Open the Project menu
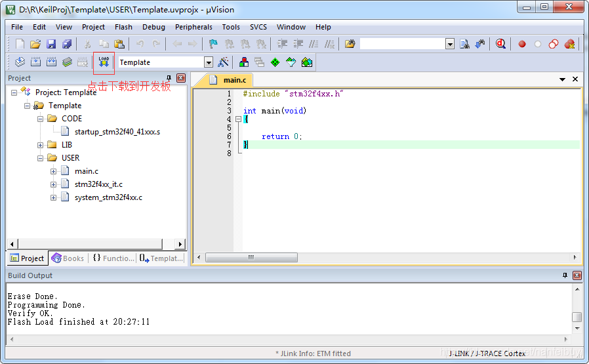Screen dimensions: 589x364 [93, 27]
